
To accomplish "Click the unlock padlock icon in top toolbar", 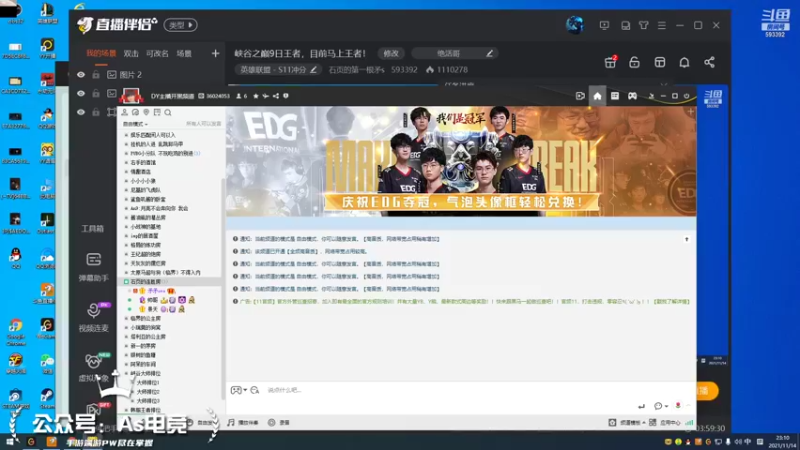I will (x=634, y=62).
